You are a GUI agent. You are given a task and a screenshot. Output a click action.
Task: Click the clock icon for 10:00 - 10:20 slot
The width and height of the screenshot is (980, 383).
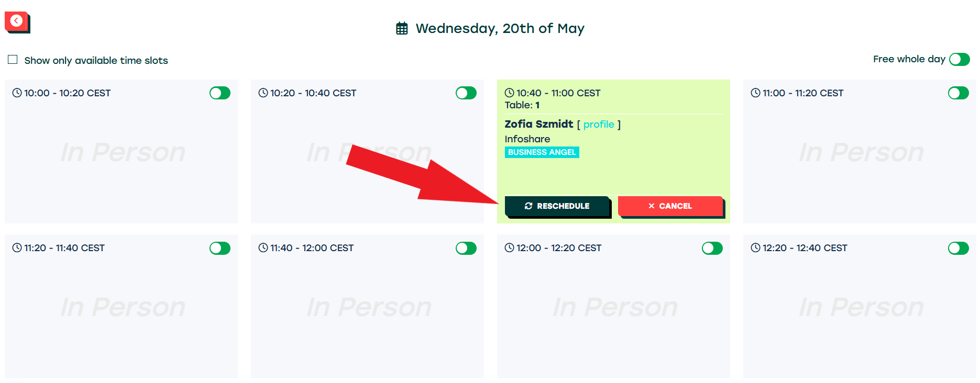point(17,93)
